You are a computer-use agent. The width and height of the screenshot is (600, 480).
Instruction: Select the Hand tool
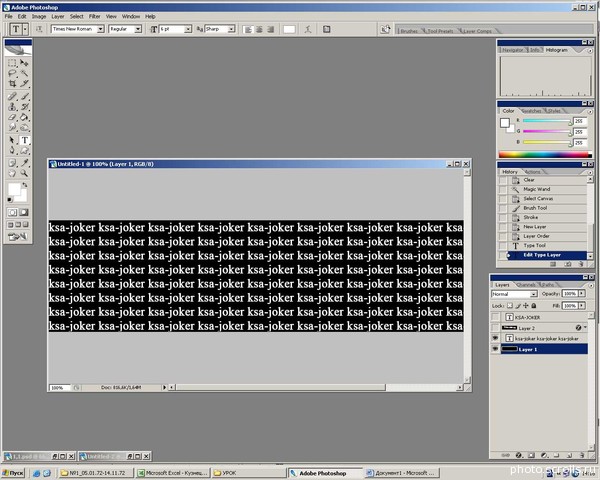coord(12,173)
